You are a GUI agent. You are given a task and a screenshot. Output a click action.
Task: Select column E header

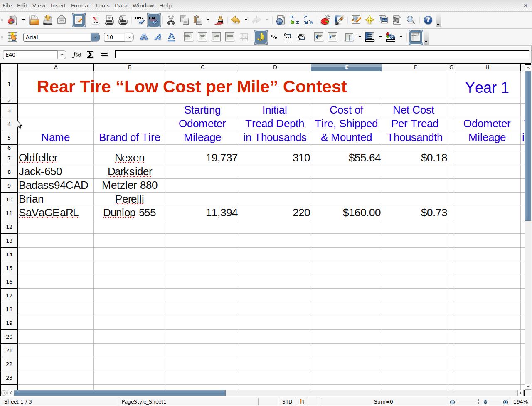[x=346, y=67]
